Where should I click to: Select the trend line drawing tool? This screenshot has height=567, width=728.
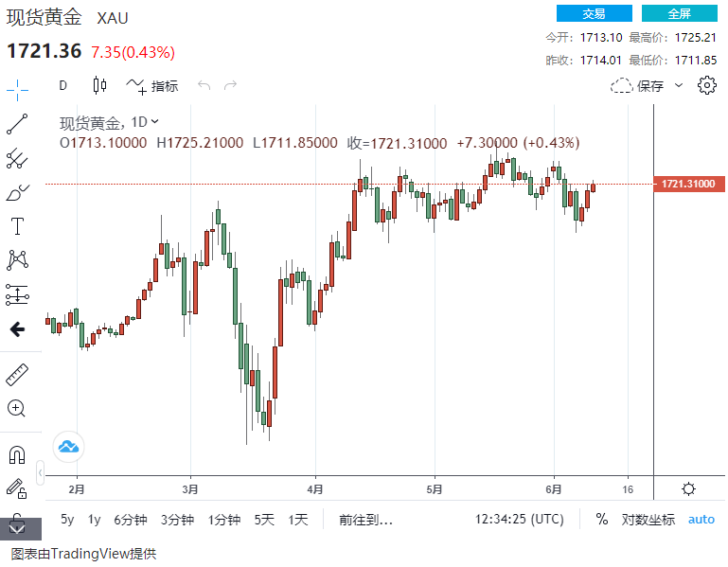[17, 124]
